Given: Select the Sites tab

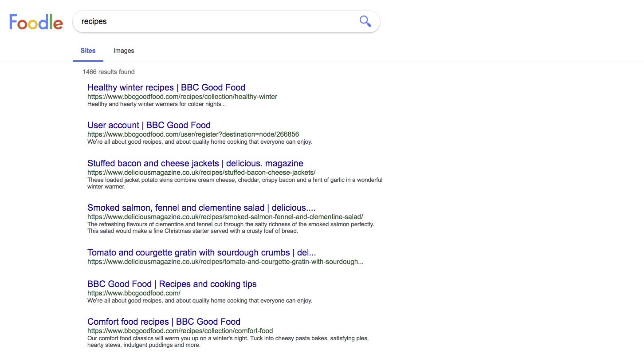Looking at the screenshot, I should (x=88, y=51).
